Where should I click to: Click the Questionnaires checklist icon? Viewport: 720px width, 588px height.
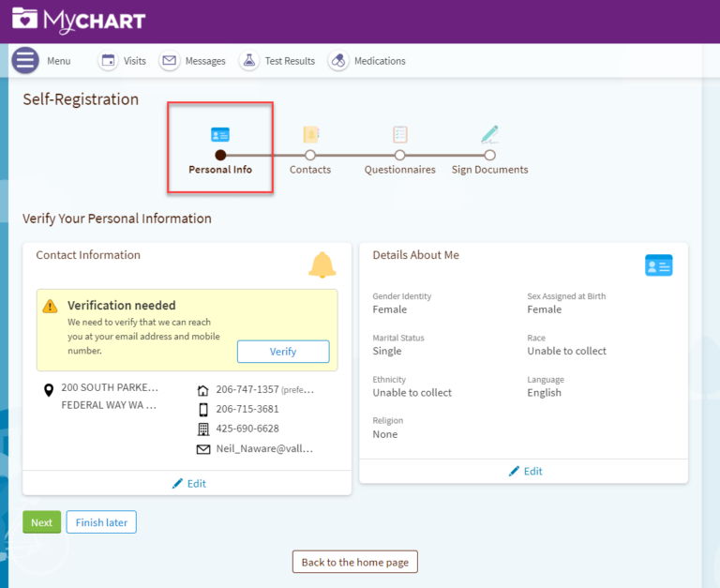(400, 135)
